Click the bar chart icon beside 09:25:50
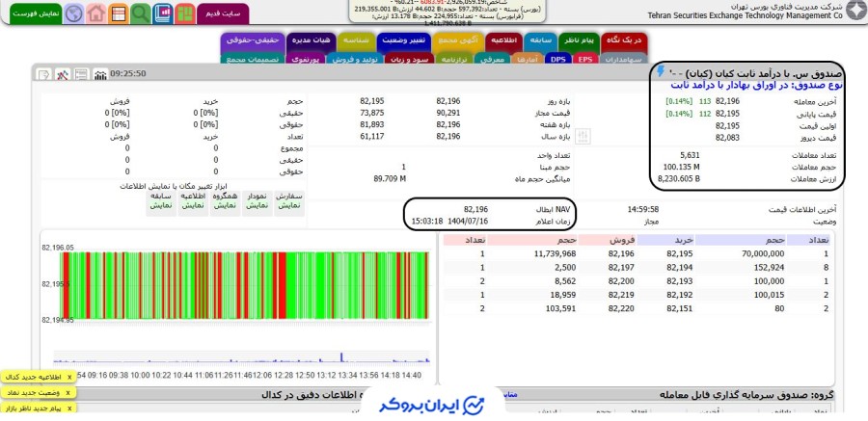868x421 pixels. pos(100,74)
